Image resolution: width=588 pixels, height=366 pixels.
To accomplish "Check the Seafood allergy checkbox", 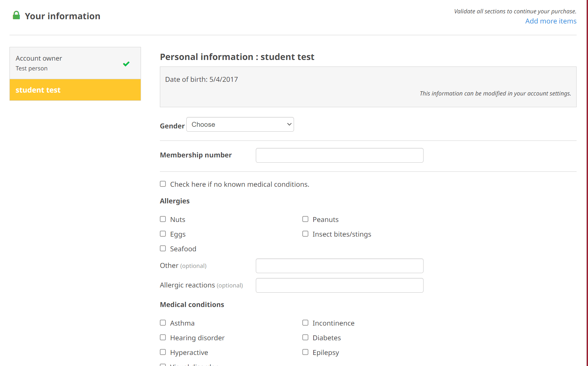I will [x=163, y=248].
